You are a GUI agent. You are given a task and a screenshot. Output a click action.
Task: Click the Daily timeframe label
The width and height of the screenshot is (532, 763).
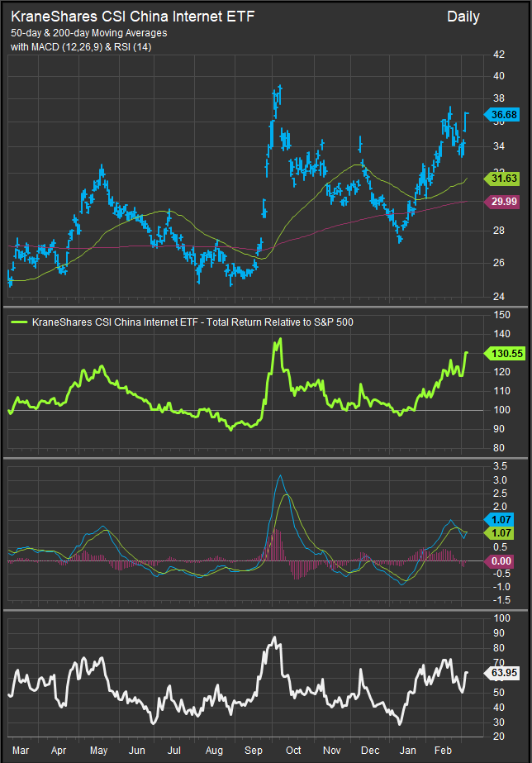[x=463, y=17]
